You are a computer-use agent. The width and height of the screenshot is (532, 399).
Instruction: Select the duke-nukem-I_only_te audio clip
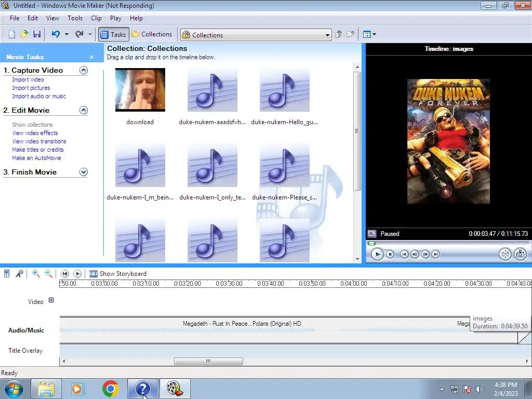click(212, 165)
